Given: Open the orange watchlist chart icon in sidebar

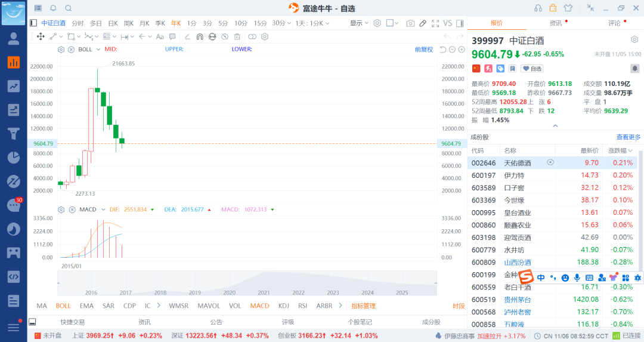Looking at the screenshot, I should [14, 62].
